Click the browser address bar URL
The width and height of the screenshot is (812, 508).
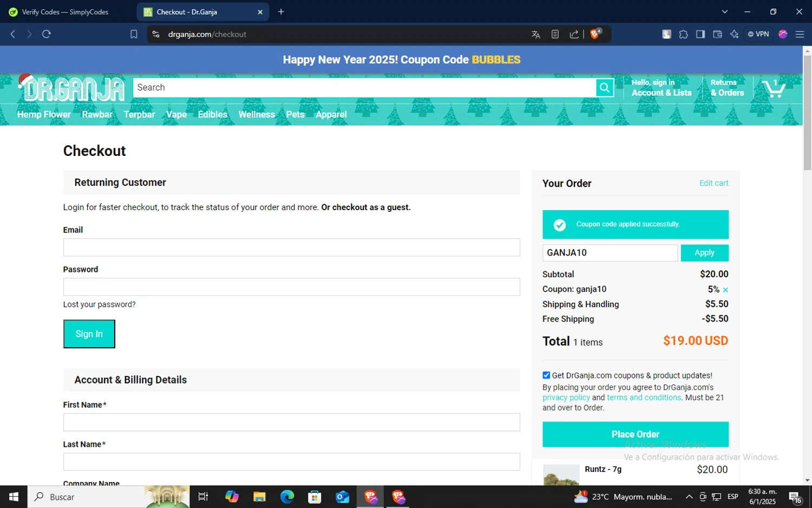pos(207,34)
